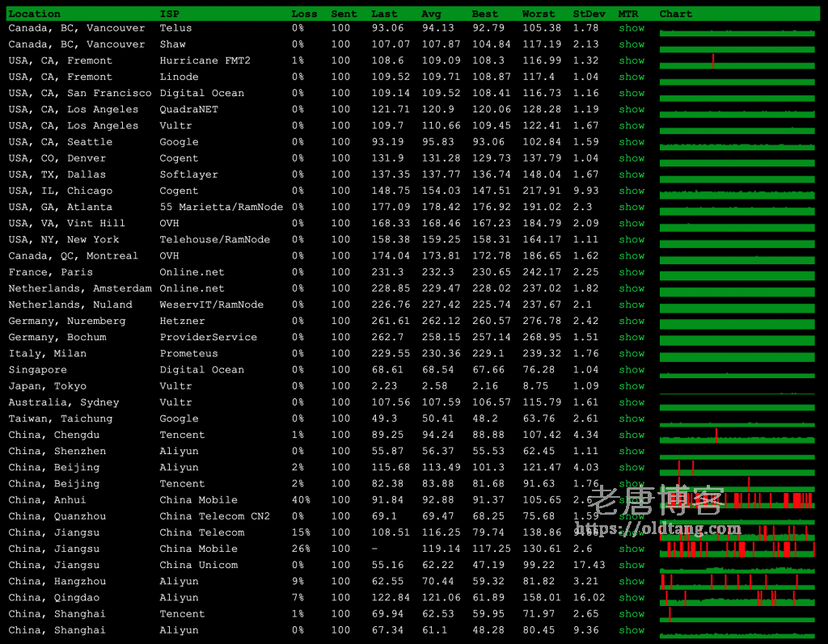828x644 pixels.
Task: Click 'show' MTR link for Vancouver Telus
Action: [632, 28]
